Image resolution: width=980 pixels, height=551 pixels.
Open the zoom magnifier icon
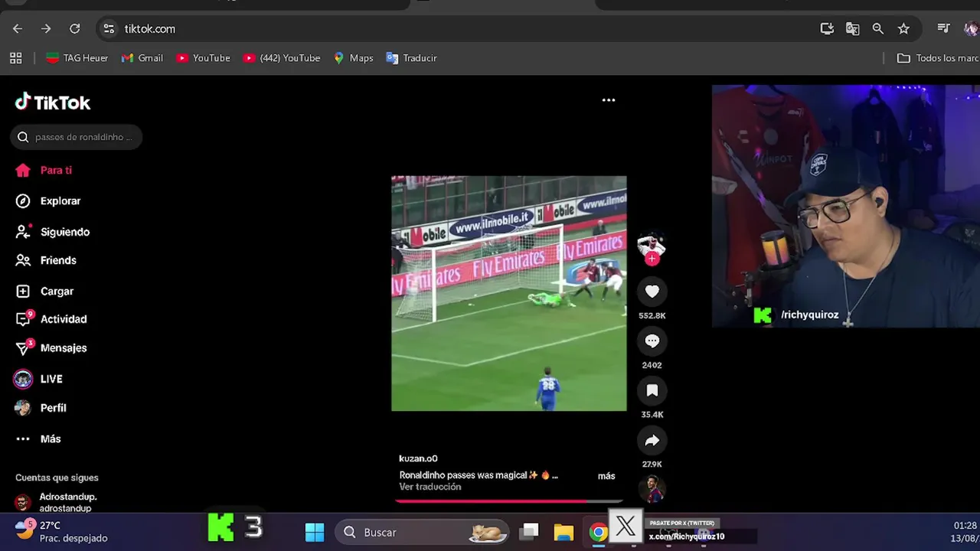878,28
